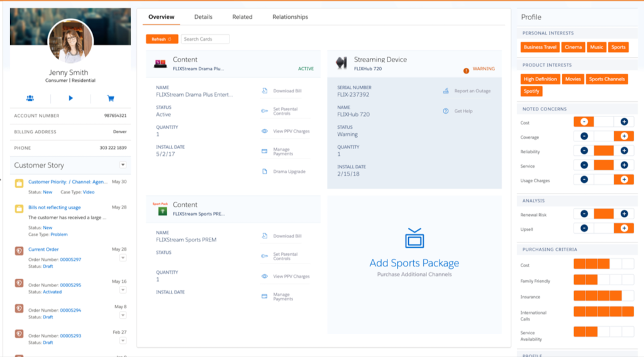The height and width of the screenshot is (357, 644).
Task: Expand the Customer Story dropdown menu
Action: [123, 165]
